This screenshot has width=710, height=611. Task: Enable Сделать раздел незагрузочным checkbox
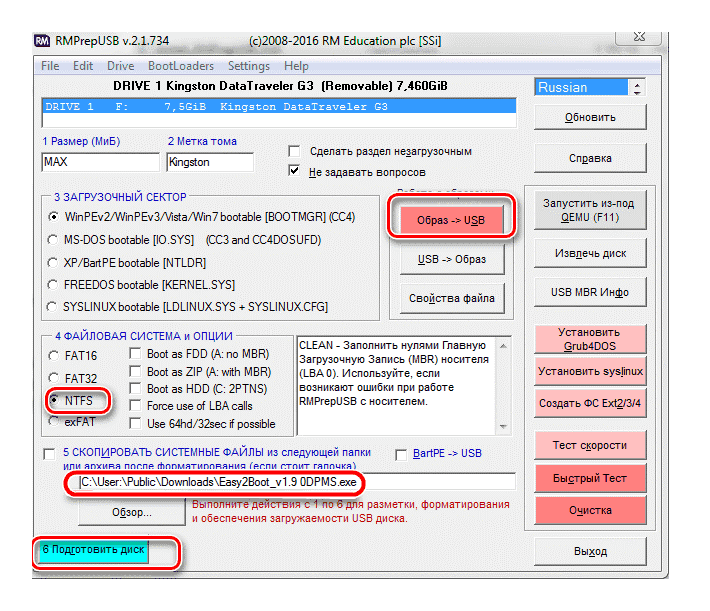294,151
